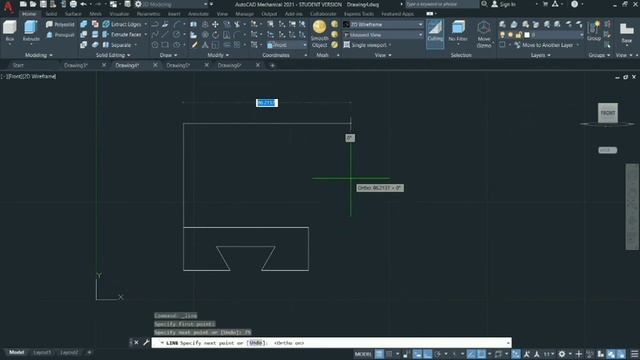
Task: Expand the Solid Editing panel
Action: 113,55
